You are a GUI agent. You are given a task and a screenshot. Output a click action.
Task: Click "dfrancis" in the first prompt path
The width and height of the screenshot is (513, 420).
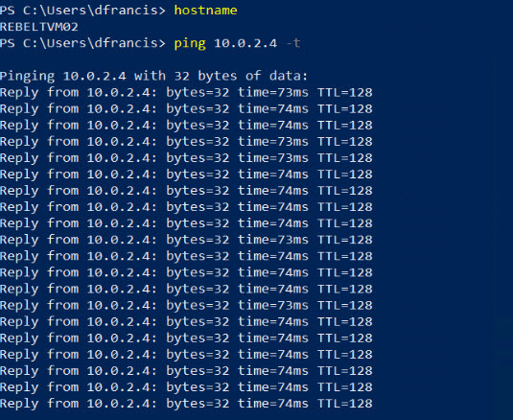126,11
